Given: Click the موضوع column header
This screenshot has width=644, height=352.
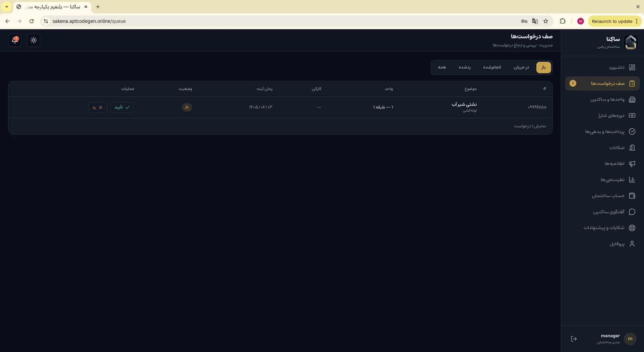Looking at the screenshot, I should pyautogui.click(x=470, y=89).
